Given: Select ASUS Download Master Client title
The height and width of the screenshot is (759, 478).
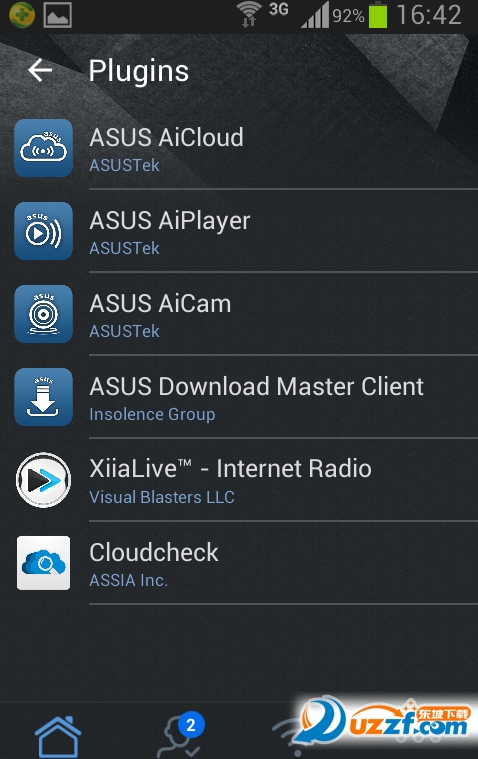Looking at the screenshot, I should 256,386.
